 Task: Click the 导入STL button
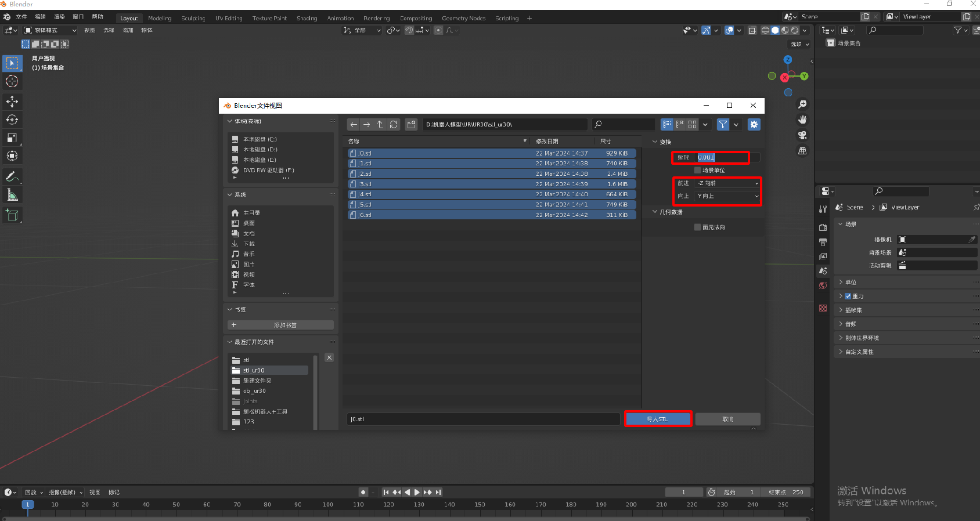658,419
